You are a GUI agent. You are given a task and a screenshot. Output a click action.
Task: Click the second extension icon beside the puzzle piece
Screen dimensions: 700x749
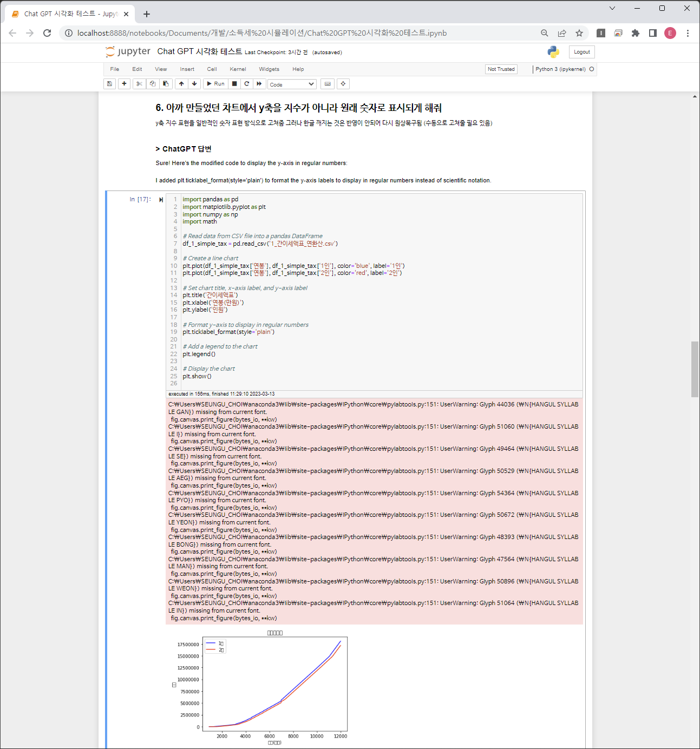point(618,33)
